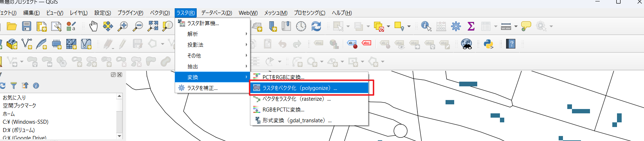Save project with floppy disk icon
Viewport: 644px width, 141px height.
pyautogui.click(x=27, y=26)
